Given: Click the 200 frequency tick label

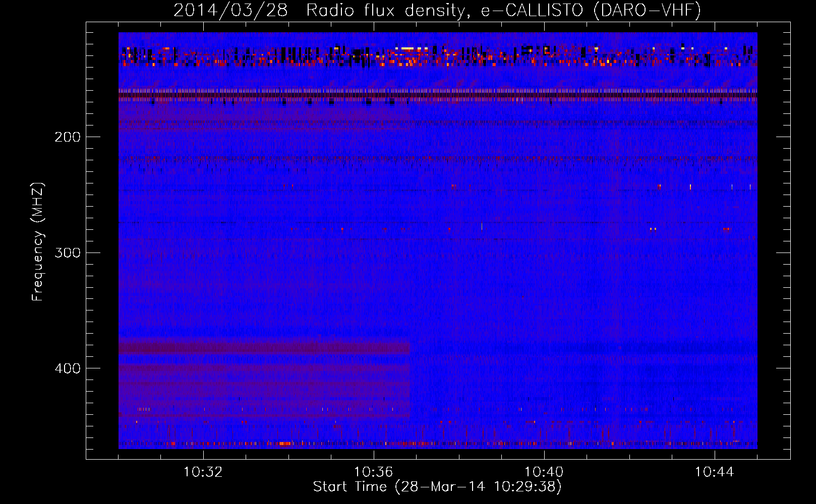Looking at the screenshot, I should coord(68,137).
